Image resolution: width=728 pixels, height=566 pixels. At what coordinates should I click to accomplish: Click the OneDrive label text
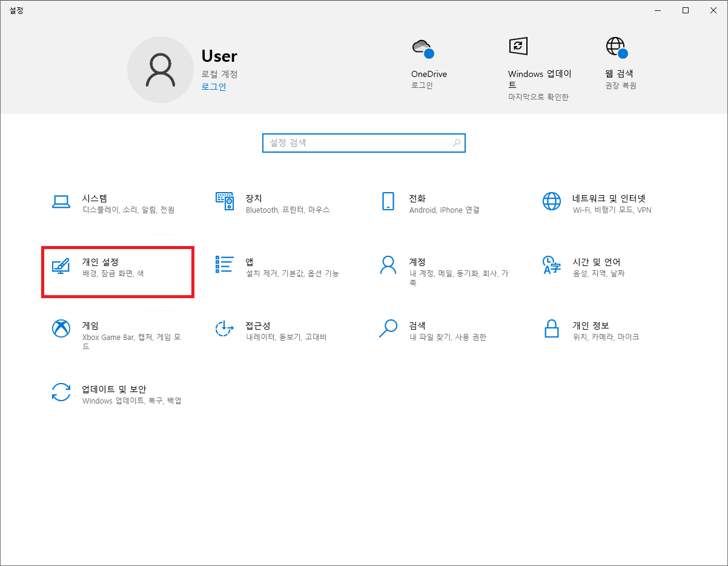[429, 74]
